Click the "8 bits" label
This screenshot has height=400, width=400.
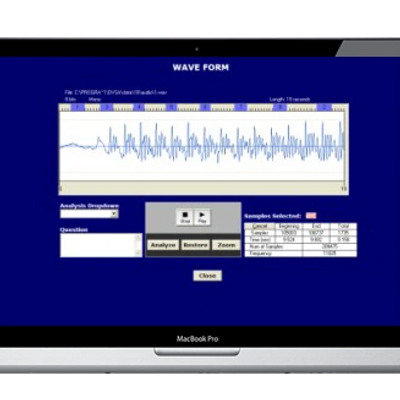(x=71, y=99)
